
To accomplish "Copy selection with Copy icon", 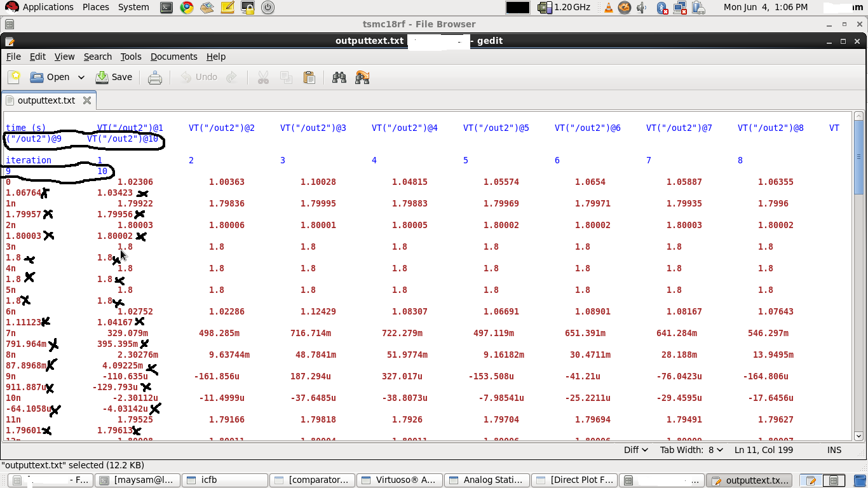I will pos(287,78).
